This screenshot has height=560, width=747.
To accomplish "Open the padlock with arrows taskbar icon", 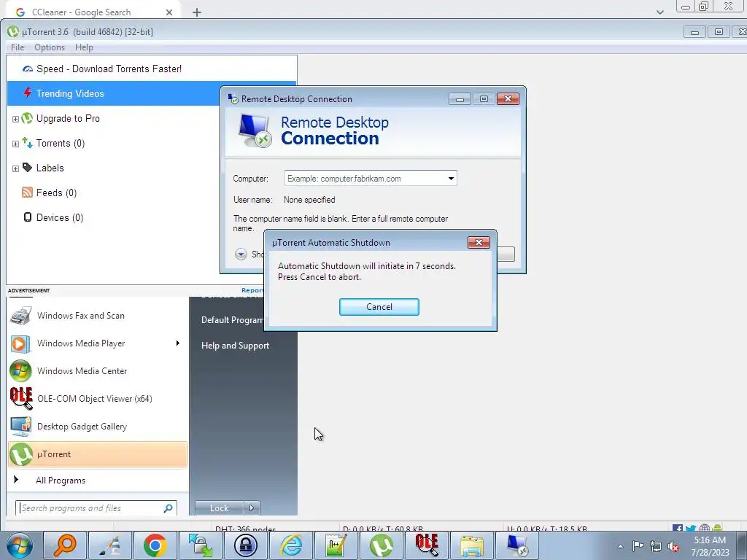I will coord(200,545).
